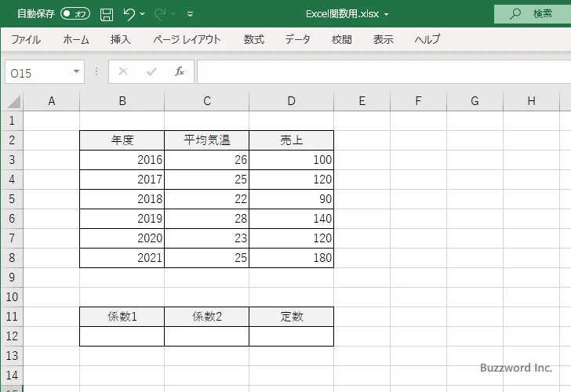The width and height of the screenshot is (571, 392).
Task: Switch to the ホーム tab
Action: pyautogui.click(x=76, y=39)
